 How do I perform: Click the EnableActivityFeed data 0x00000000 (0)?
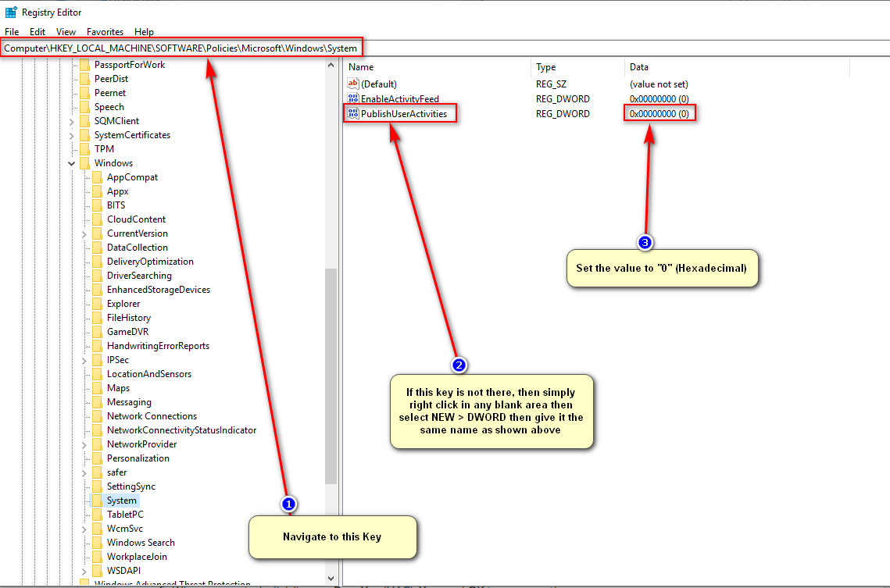point(659,98)
